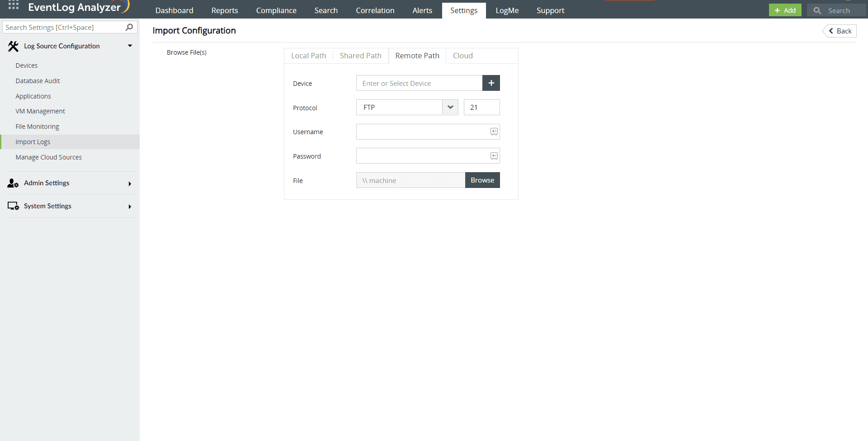This screenshot has height=441, width=868.
Task: Click the Admin Settings user-gear icon
Action: click(13, 183)
